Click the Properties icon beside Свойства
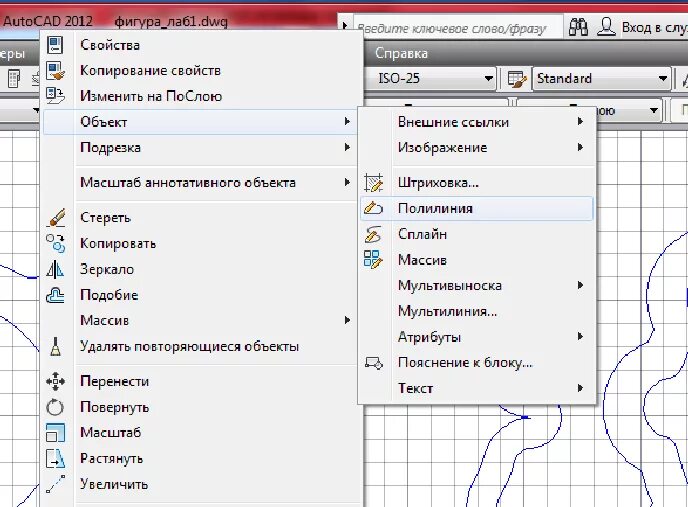 pyautogui.click(x=55, y=45)
